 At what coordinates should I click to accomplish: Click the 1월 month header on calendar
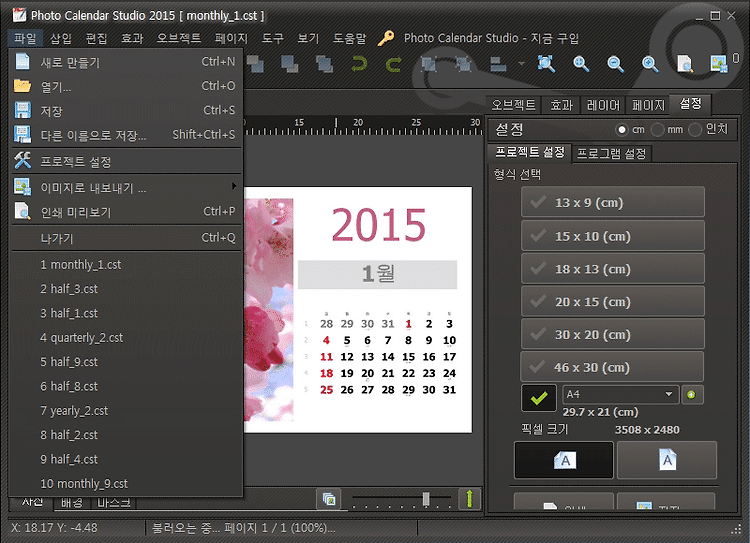tap(377, 274)
